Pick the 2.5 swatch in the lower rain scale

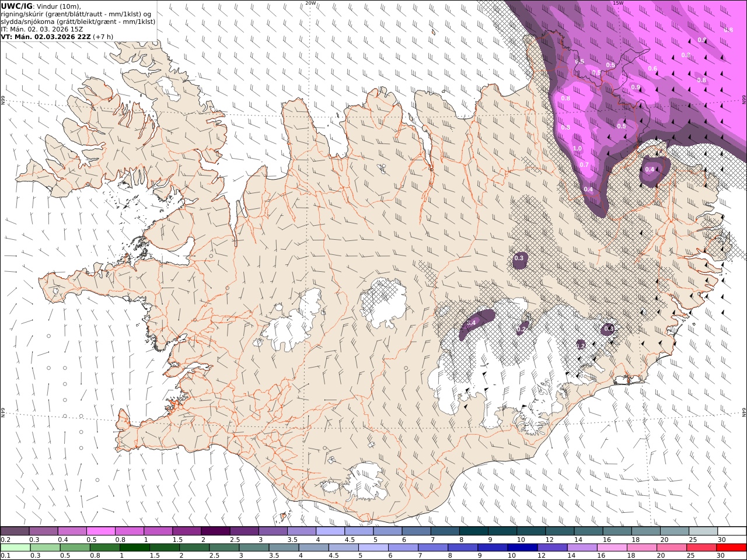[x=224, y=547]
